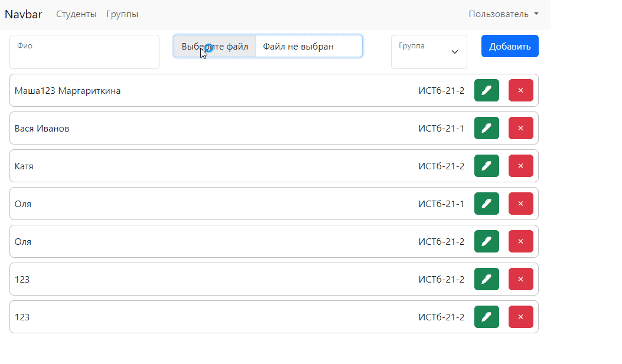Viewport: 622px width, 364px height.
Task: Edit Оля from group ИСТб-21-1
Action: click(x=486, y=204)
